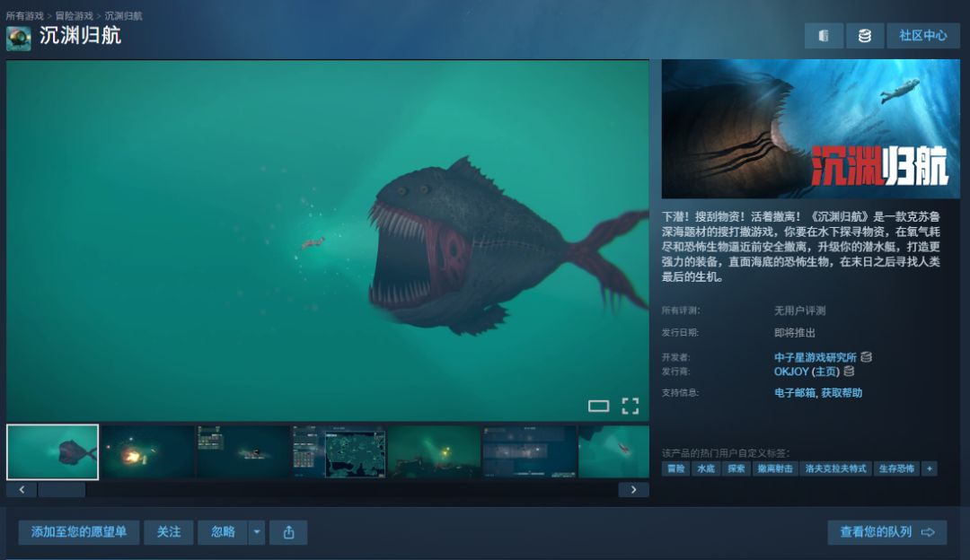Click the 沉渊归航 breadcrumb link

click(x=123, y=15)
